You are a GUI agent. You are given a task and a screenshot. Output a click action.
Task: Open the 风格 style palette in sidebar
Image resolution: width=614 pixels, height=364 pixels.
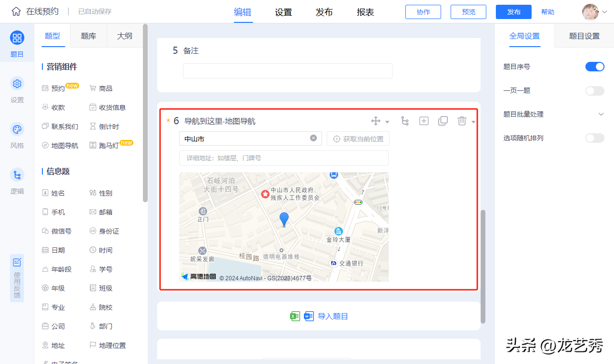17,130
